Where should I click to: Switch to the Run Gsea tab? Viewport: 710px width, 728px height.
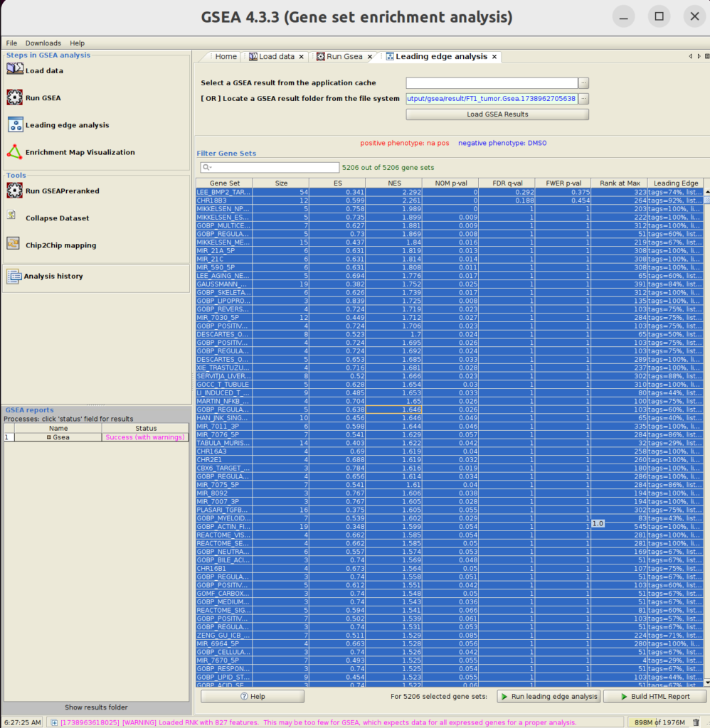344,56
